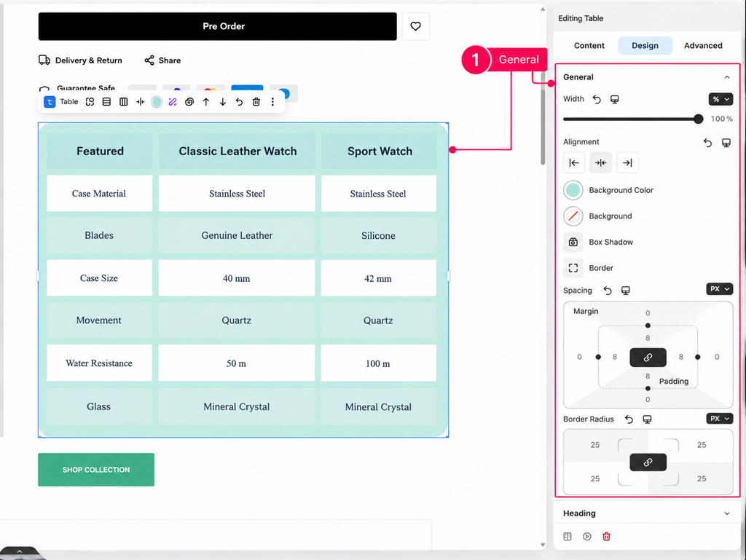Switch to the Content tab
The image size is (746, 560).
(589, 46)
